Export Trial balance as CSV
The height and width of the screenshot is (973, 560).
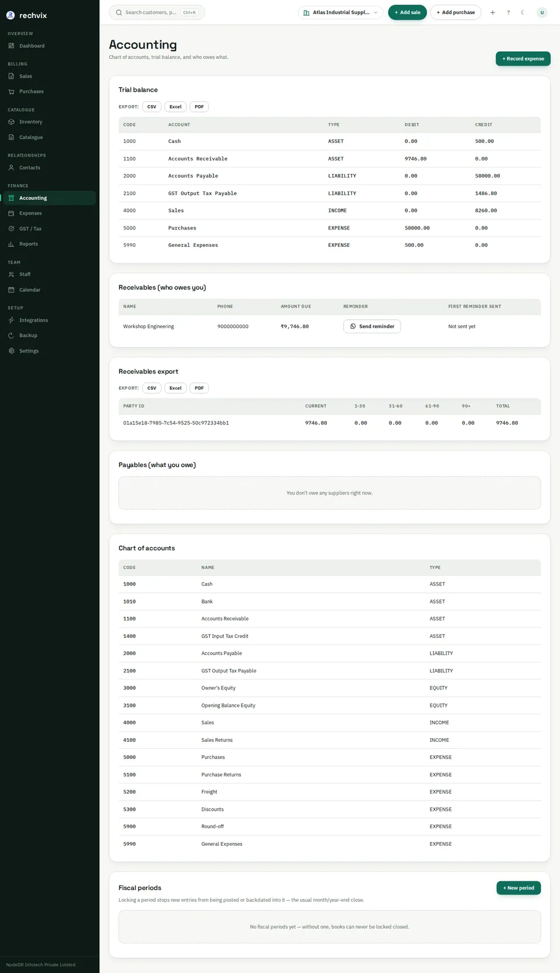point(152,107)
